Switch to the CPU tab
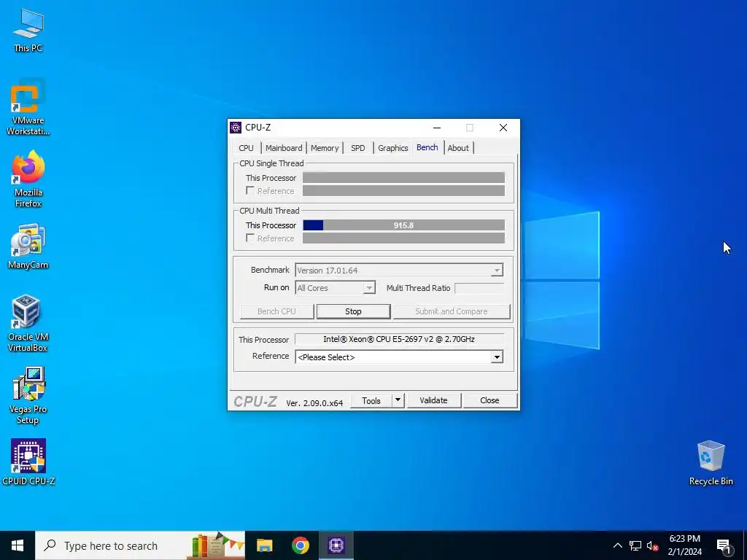 tap(247, 148)
